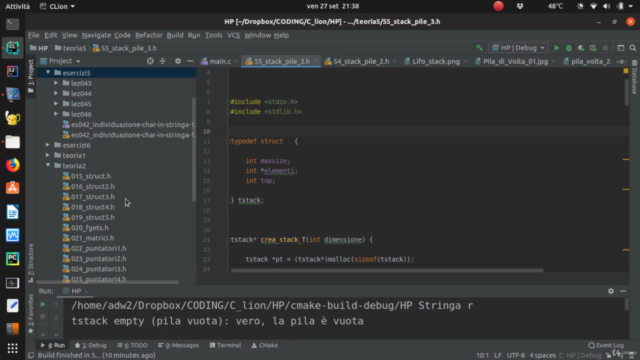Show applications grid in the dock
Screen dimensions: 640x360
point(12,348)
